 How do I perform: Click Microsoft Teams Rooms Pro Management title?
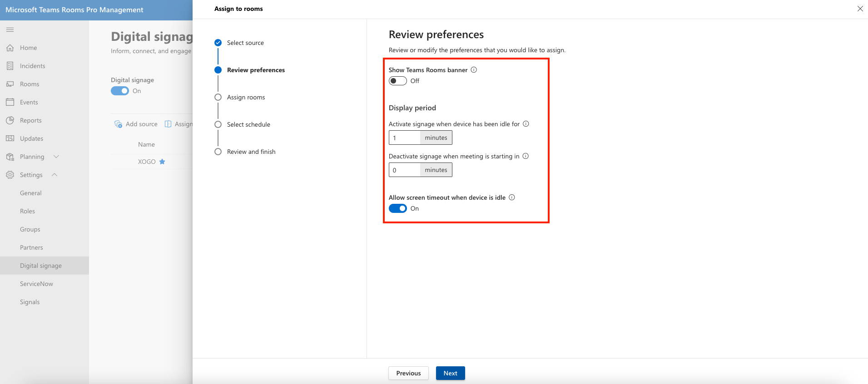click(74, 10)
